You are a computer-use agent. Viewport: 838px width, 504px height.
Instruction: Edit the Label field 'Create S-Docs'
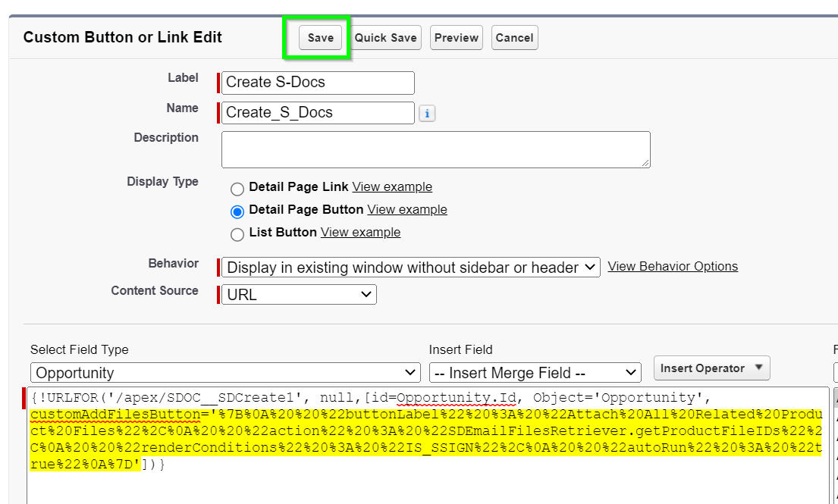click(318, 83)
